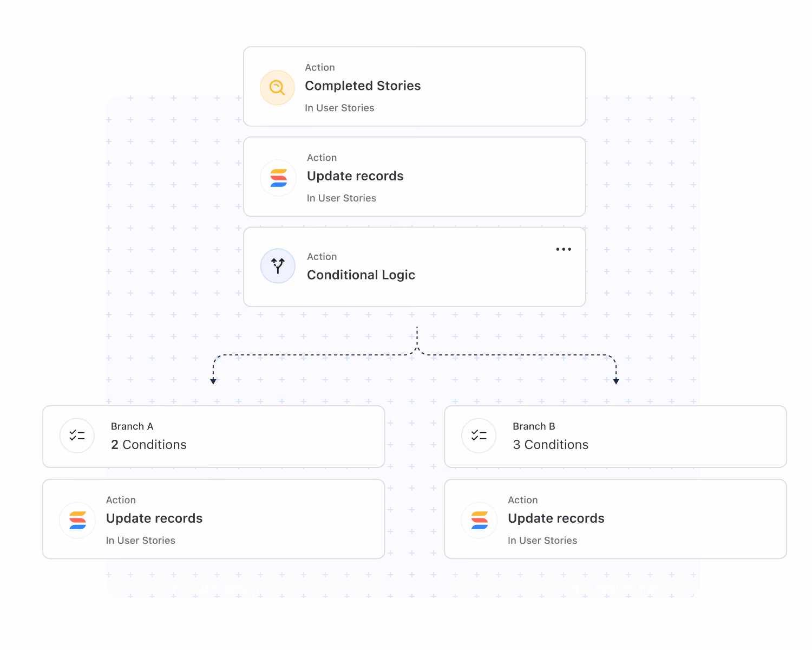Viewport: 812px width, 650px height.
Task: Click the Completed Stories search icon
Action: click(x=277, y=87)
